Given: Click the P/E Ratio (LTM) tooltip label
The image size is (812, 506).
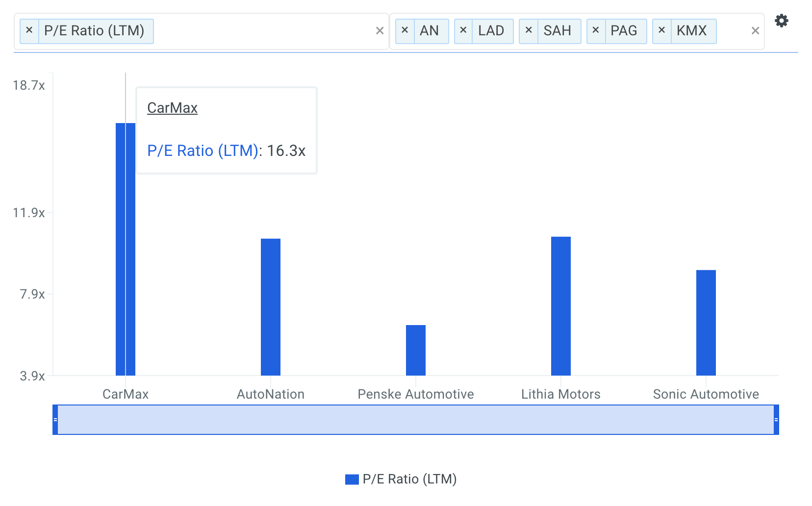Looking at the screenshot, I should click(x=203, y=151).
